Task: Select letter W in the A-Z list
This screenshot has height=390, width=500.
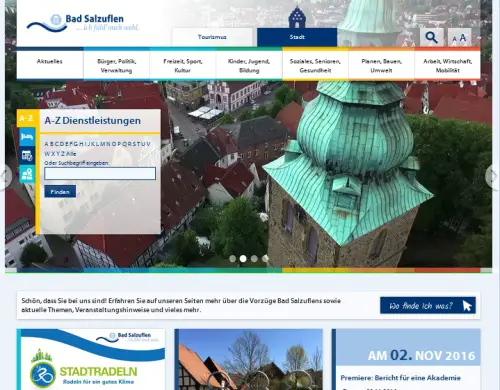Action: 47,154
